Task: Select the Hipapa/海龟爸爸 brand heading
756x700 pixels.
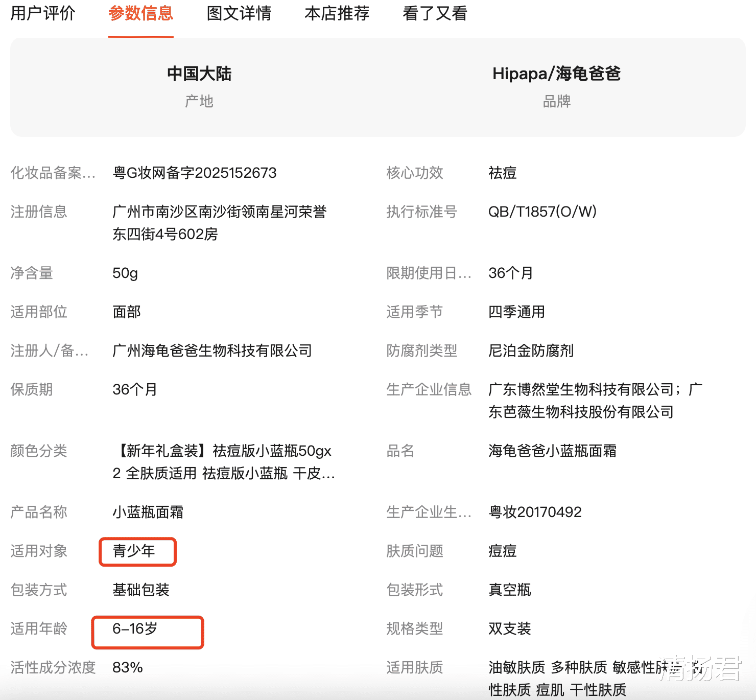Action: click(557, 74)
